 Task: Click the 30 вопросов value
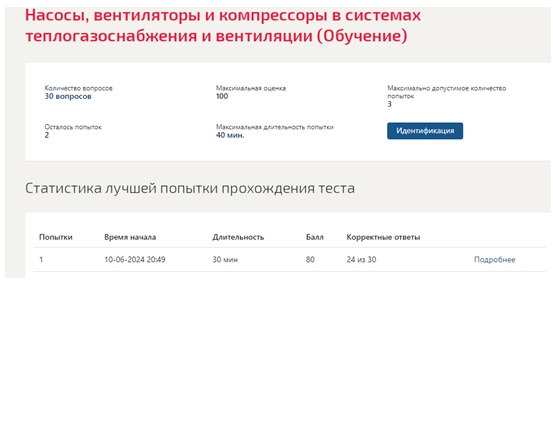coord(68,97)
